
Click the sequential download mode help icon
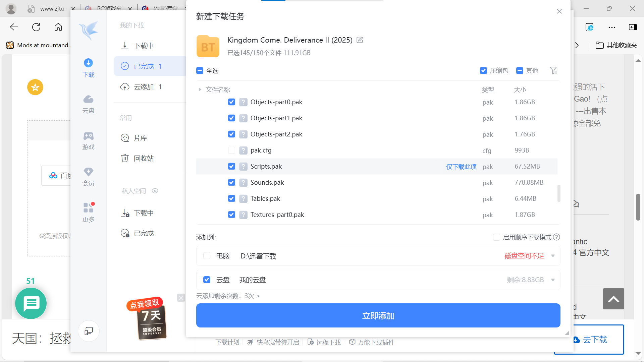click(556, 237)
